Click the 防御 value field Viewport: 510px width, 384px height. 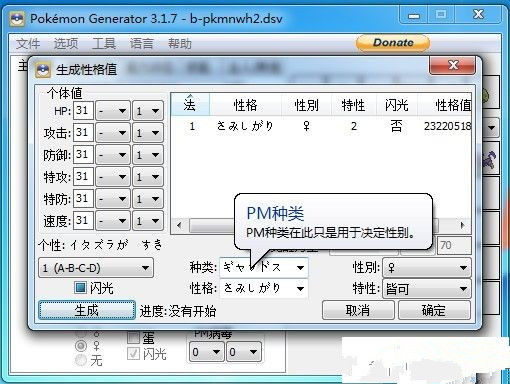[83, 155]
